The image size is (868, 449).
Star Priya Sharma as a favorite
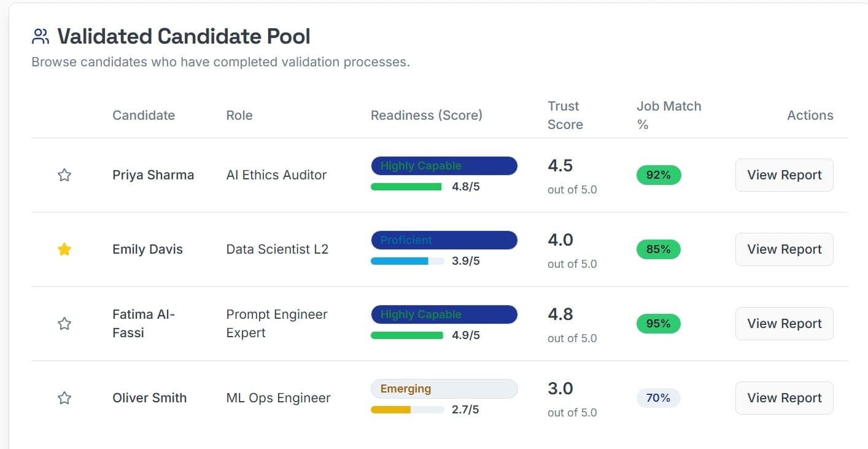[64, 174]
